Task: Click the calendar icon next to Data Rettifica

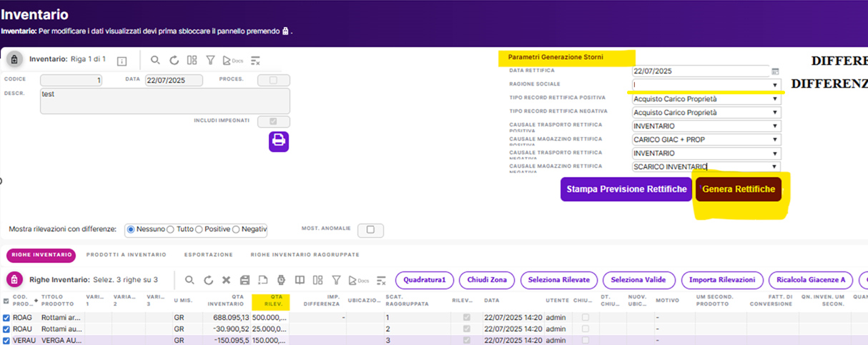Action: (x=775, y=71)
